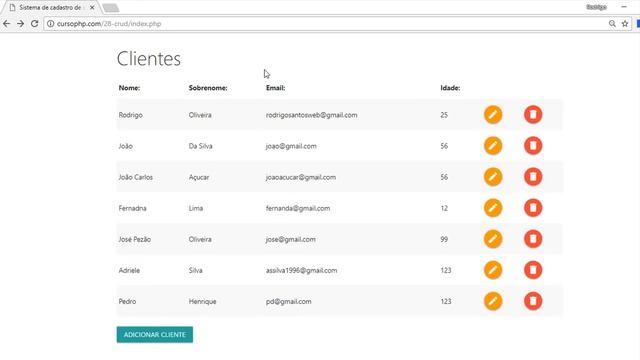This screenshot has height=360, width=640.
Task: Open a new browser tab
Action: click(x=110, y=8)
